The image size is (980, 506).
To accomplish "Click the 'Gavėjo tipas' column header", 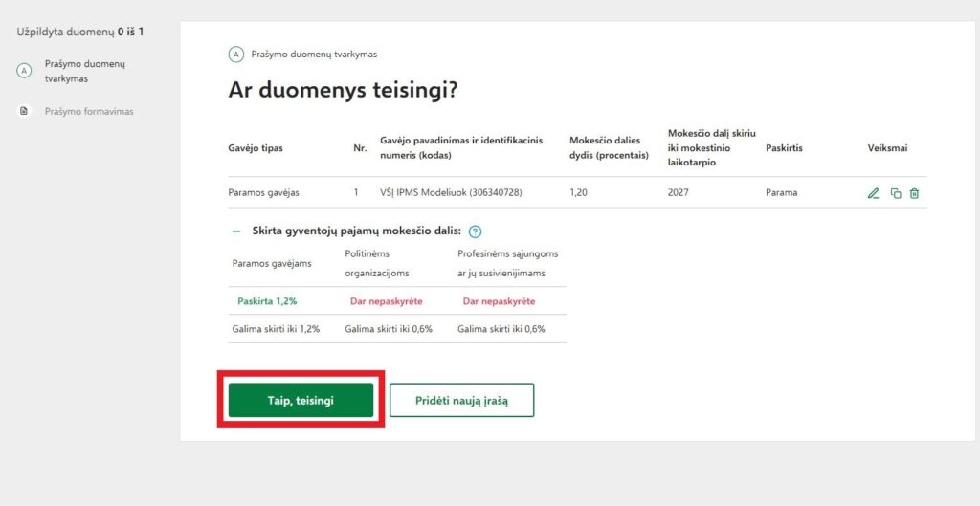I will tap(256, 148).
